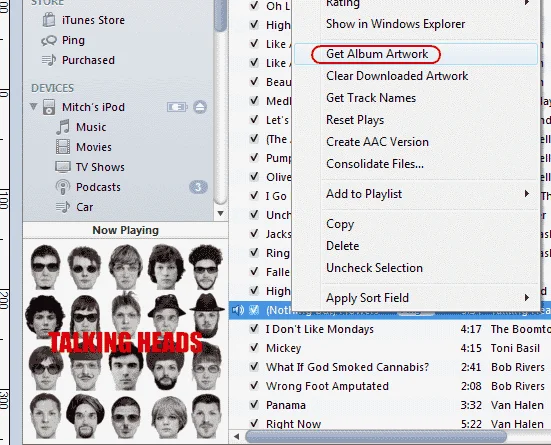This screenshot has height=445, width=551.
Task: Select the song Right Now
Action: 293,424
